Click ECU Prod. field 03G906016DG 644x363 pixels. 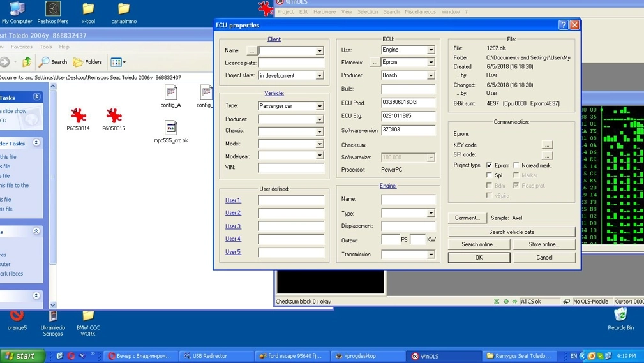(408, 102)
